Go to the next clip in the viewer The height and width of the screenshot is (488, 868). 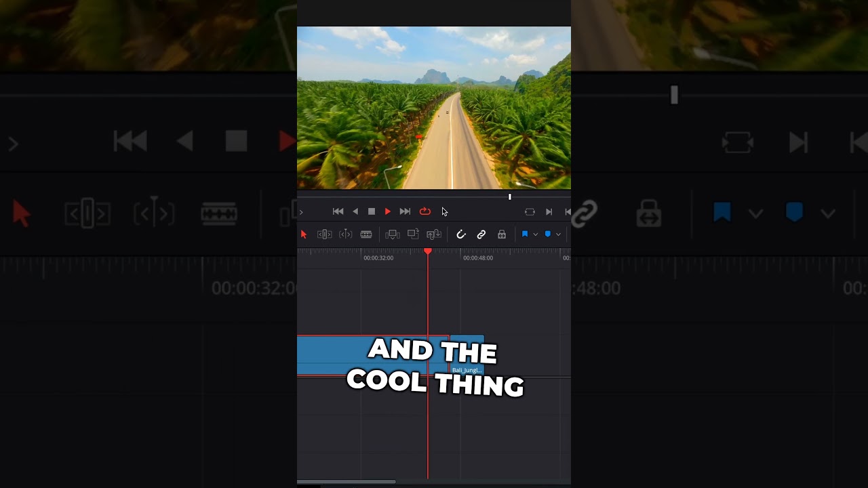pos(549,212)
